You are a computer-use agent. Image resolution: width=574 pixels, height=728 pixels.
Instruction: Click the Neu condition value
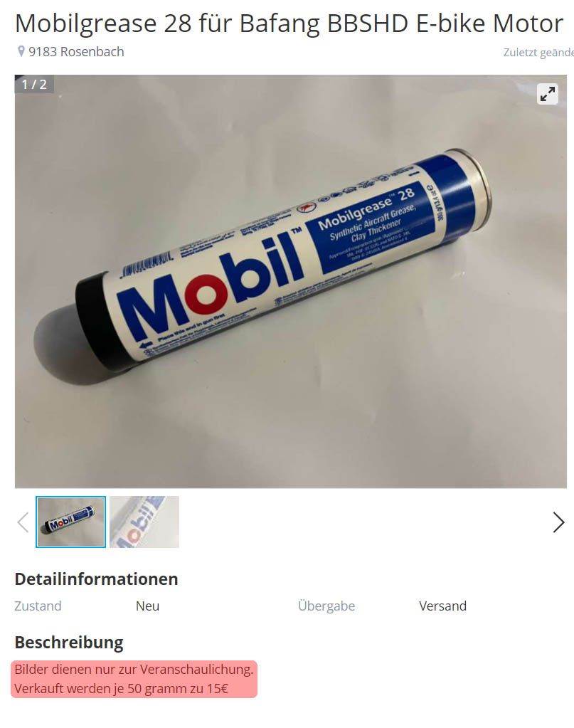point(147,606)
